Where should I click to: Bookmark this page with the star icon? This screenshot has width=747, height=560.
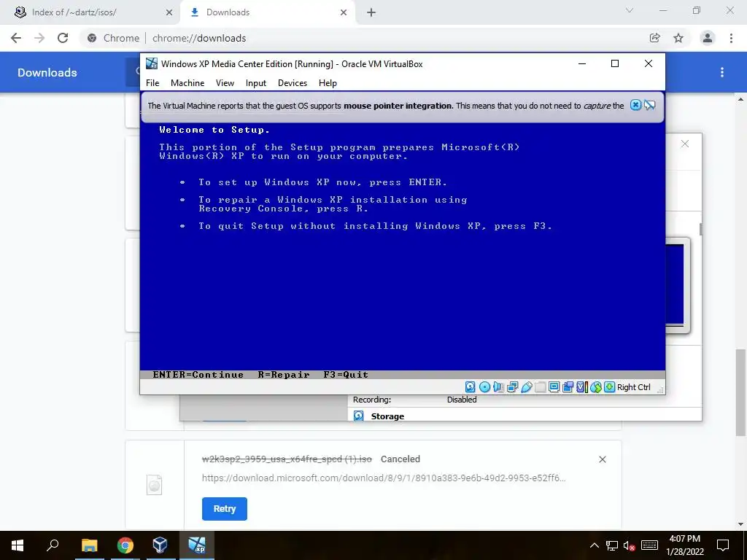(x=678, y=38)
